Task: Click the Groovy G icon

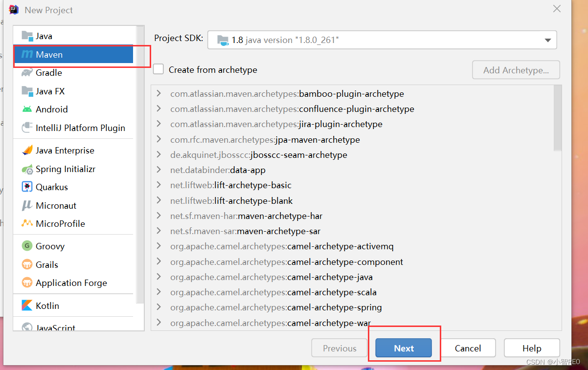Action: [27, 246]
